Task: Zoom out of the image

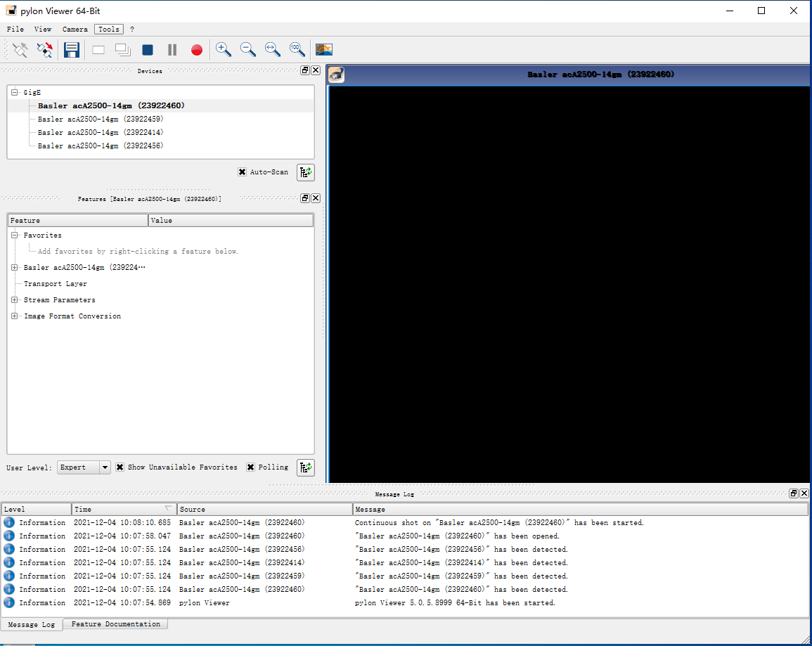Action: pyautogui.click(x=248, y=50)
